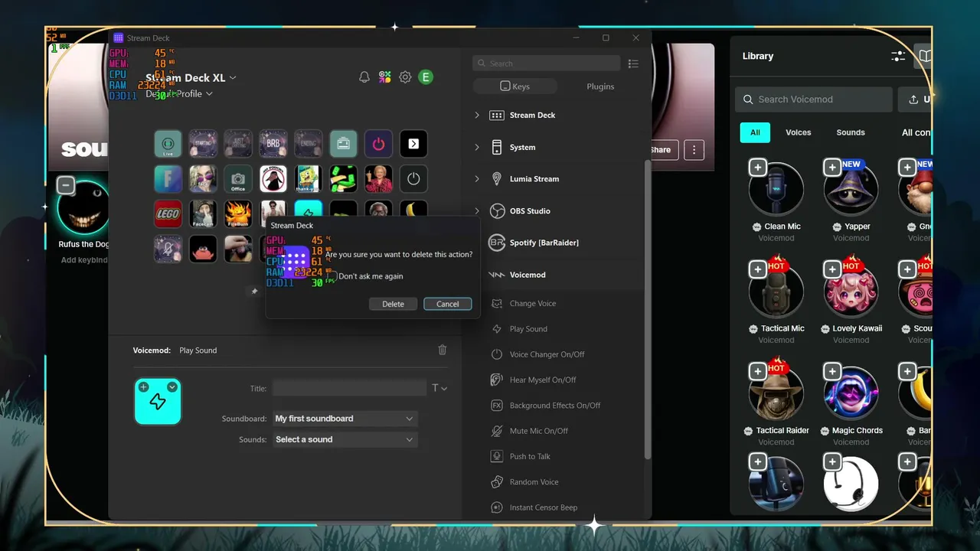Select All filter in Voicemod library

click(x=755, y=132)
